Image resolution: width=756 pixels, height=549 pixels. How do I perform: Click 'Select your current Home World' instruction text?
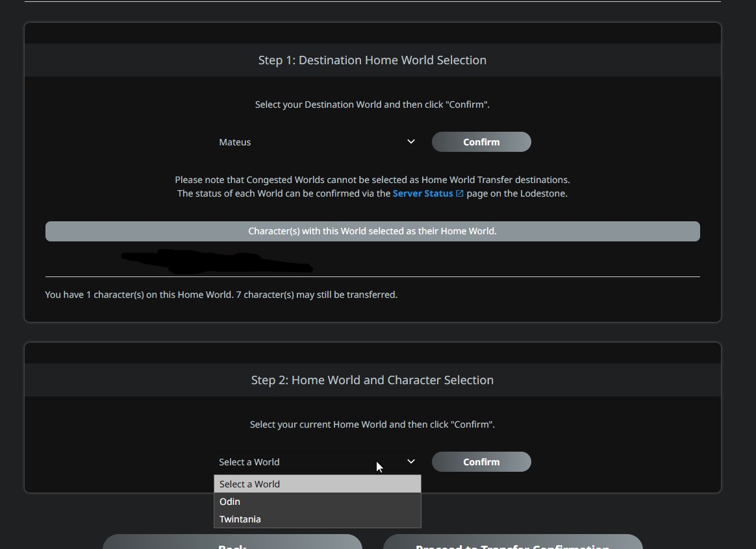[x=372, y=424]
